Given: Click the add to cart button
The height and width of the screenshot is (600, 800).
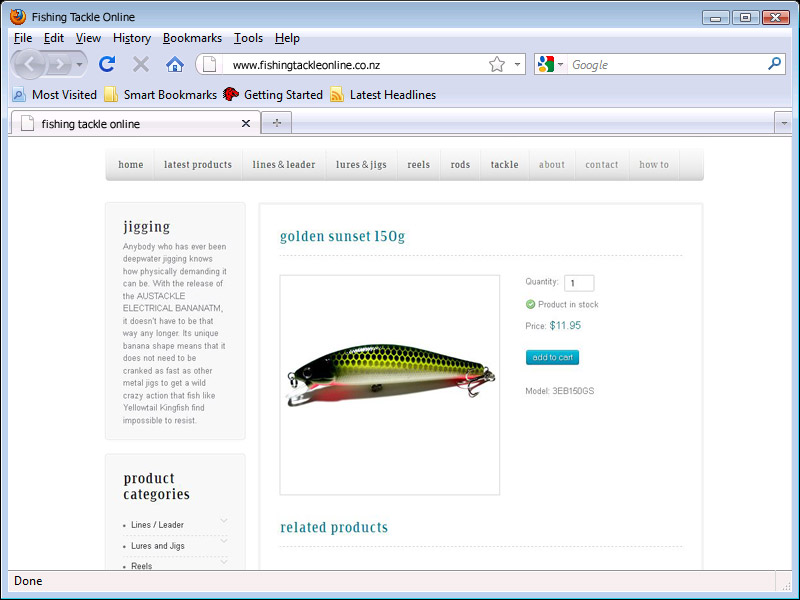Looking at the screenshot, I should (552, 357).
